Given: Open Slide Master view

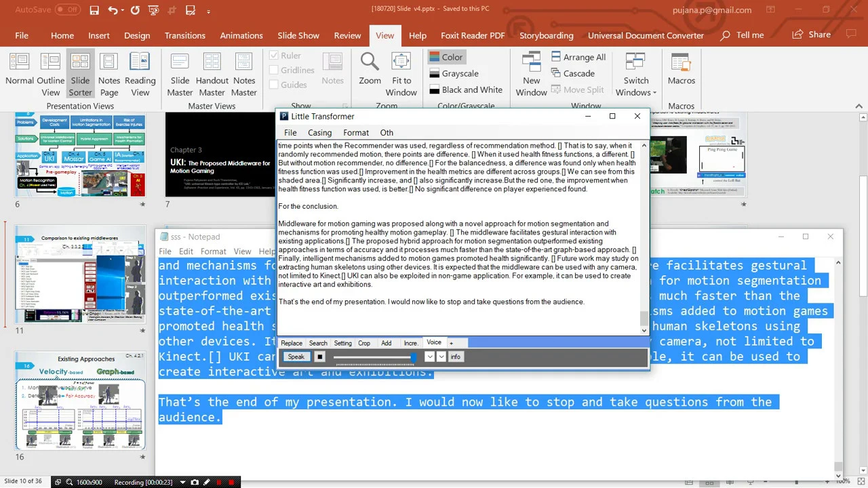Looking at the screenshot, I should click(180, 75).
